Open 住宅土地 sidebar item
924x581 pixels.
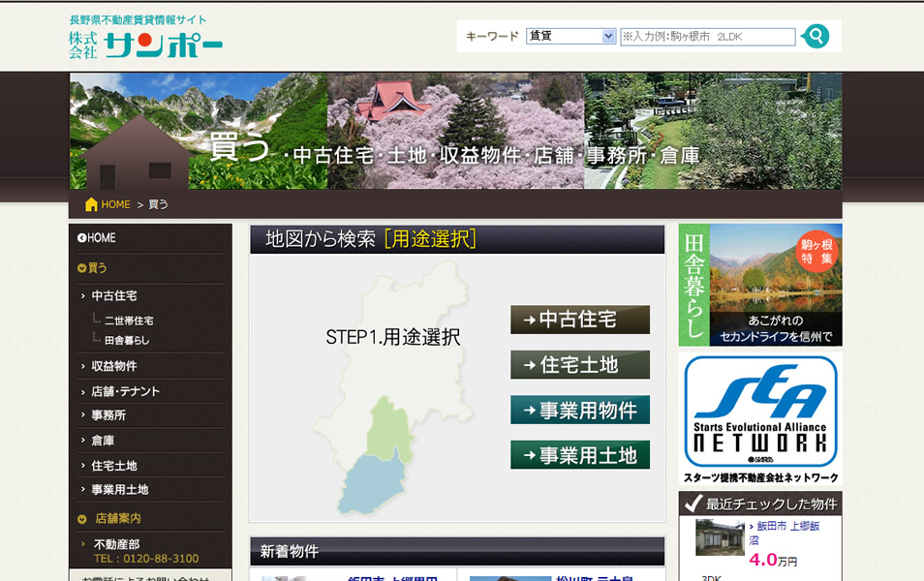pyautogui.click(x=113, y=466)
